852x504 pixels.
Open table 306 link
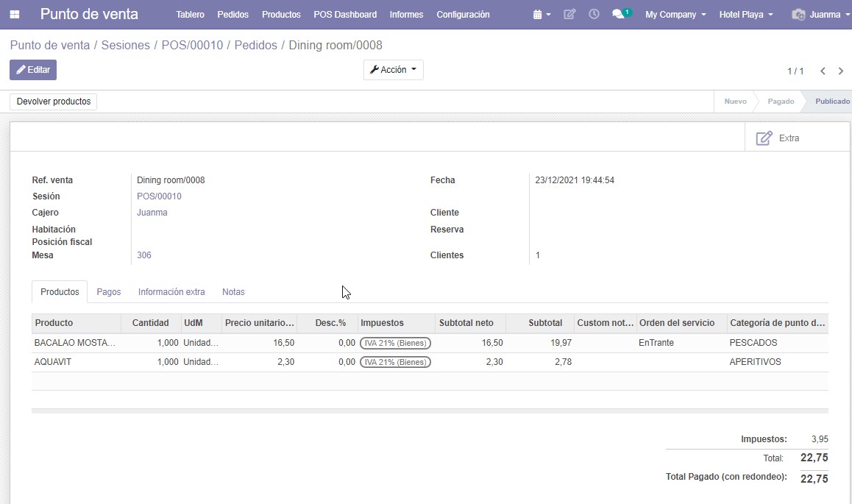(x=144, y=255)
